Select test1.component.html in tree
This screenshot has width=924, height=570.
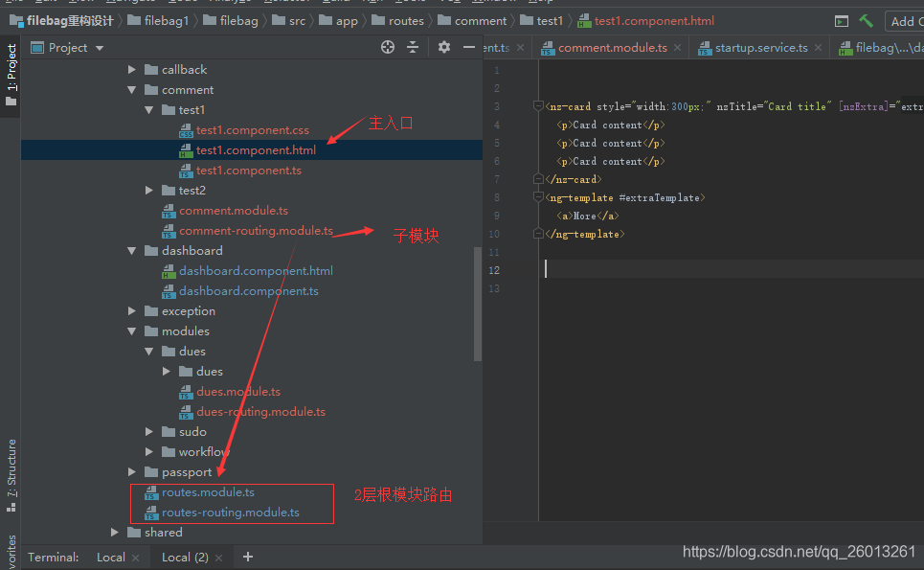click(256, 149)
